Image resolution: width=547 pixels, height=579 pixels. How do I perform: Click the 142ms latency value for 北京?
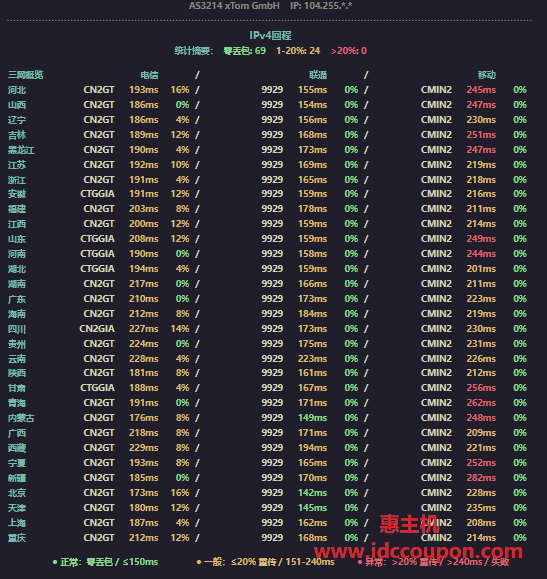click(312, 493)
